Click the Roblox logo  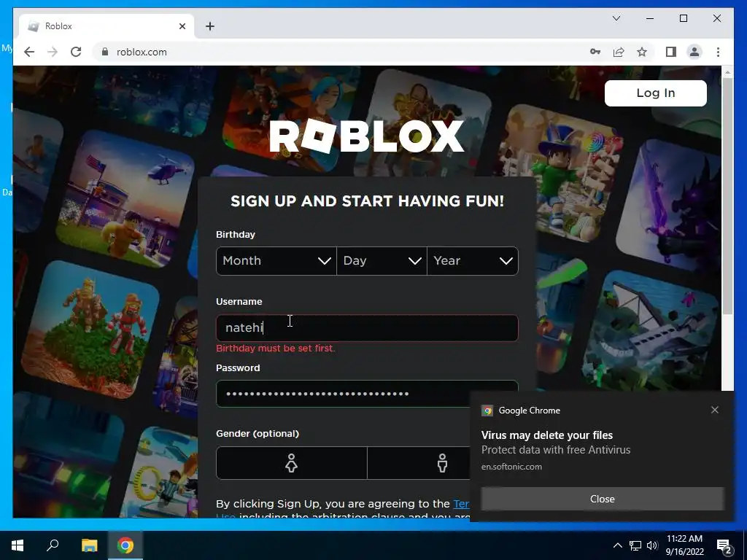[x=367, y=136]
